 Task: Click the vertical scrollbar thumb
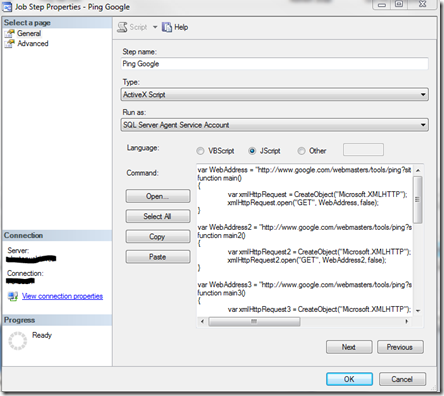pos(418,200)
